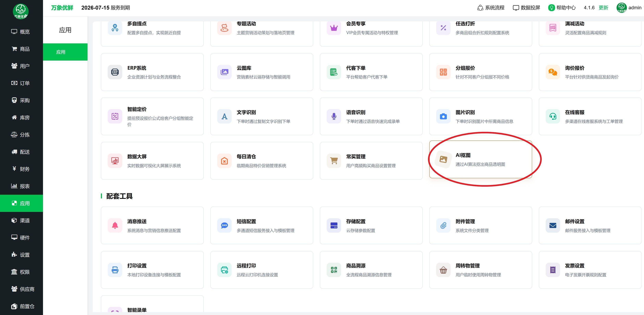
Task: Click the 会员专享 crown icon
Action: 334,28
